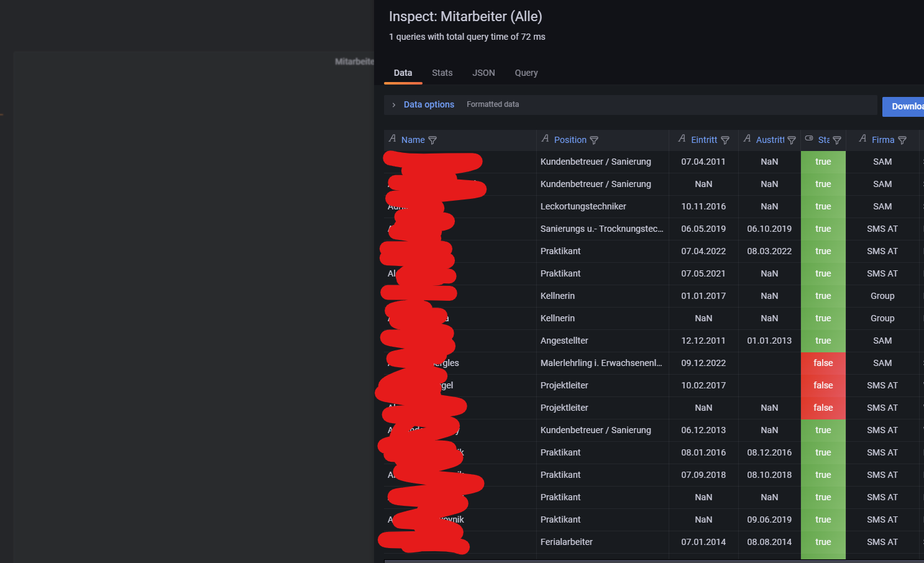Open filter for the Name column
924x563 pixels.
432,140
